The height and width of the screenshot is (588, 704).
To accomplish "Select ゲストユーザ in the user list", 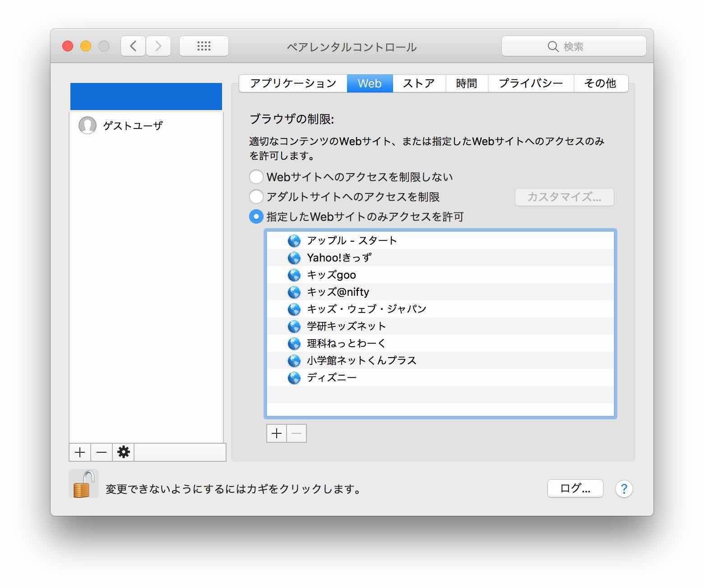I will coord(146,125).
